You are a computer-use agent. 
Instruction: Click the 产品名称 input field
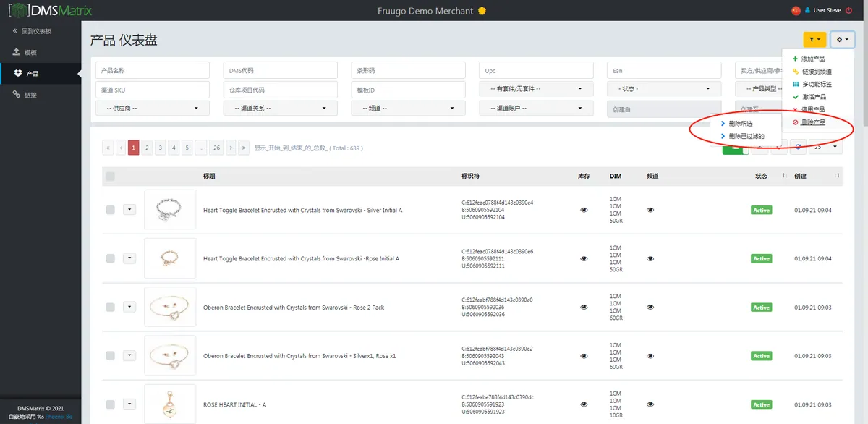pyautogui.click(x=153, y=70)
